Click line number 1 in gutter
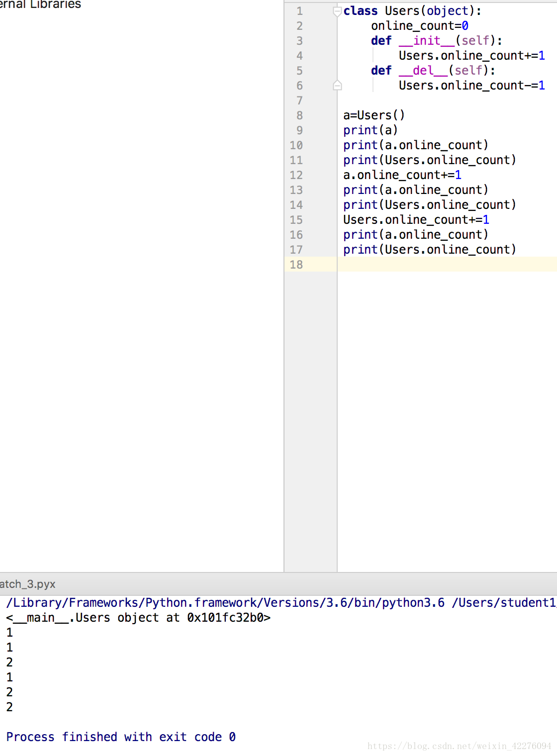 [x=299, y=11]
